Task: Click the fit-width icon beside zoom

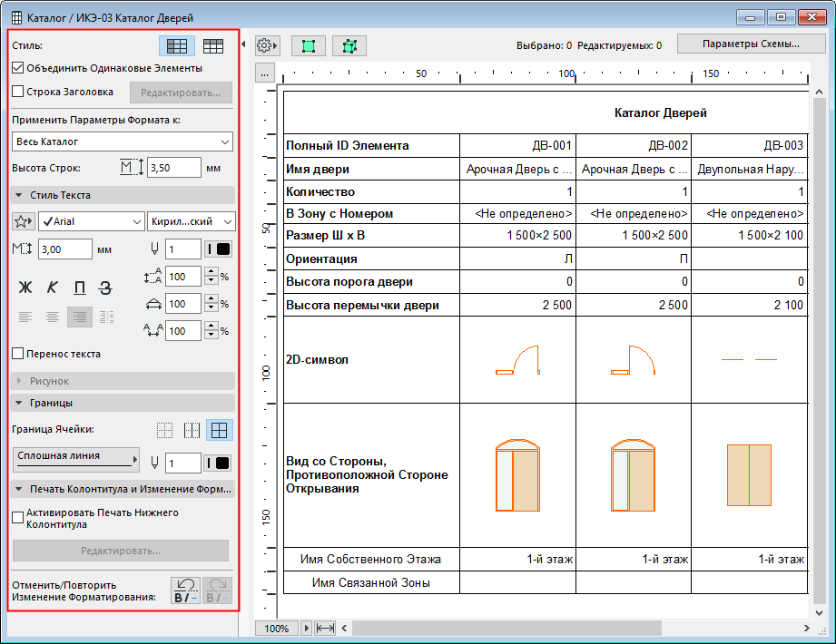Action: coord(325,628)
